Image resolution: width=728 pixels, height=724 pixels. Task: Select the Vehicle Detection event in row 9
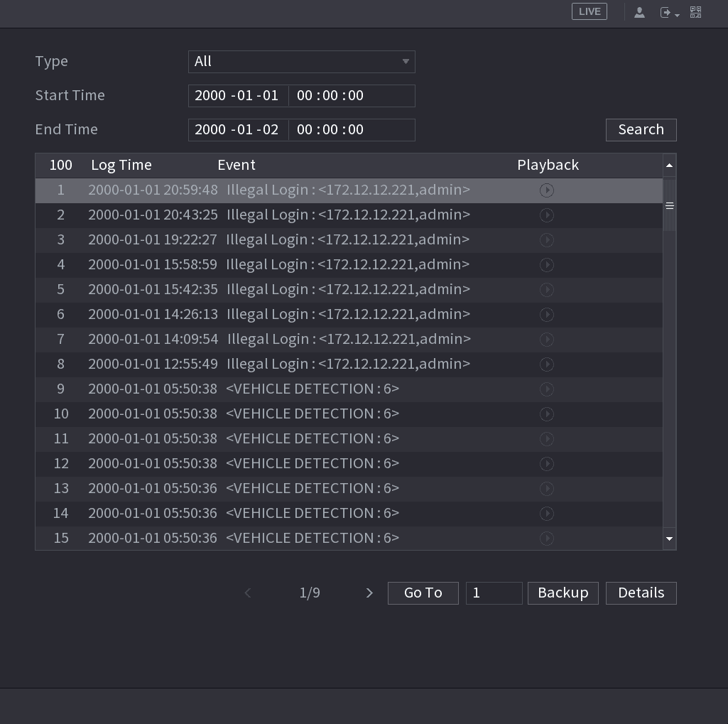(313, 389)
